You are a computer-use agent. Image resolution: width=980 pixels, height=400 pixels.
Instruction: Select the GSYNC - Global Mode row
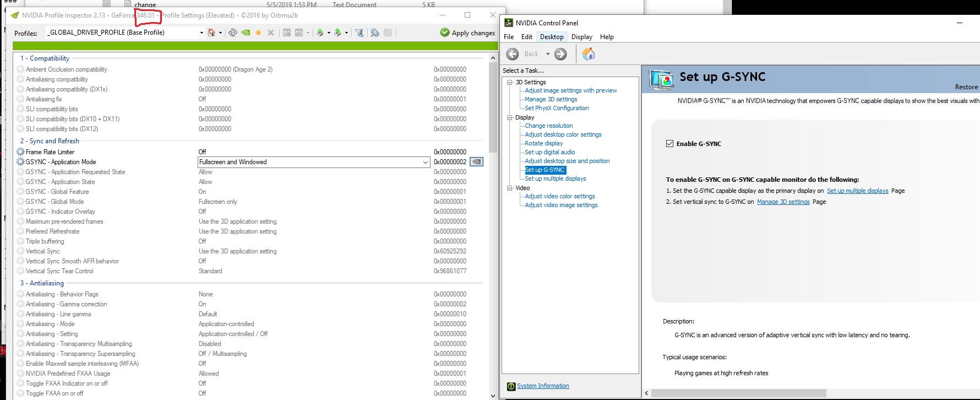pyautogui.click(x=249, y=202)
